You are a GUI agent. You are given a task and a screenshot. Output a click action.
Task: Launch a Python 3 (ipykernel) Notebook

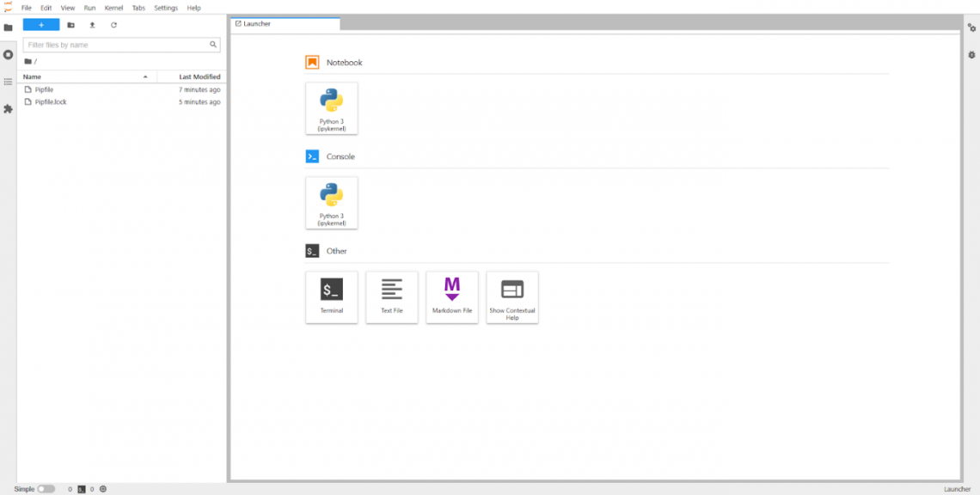pyautogui.click(x=331, y=107)
